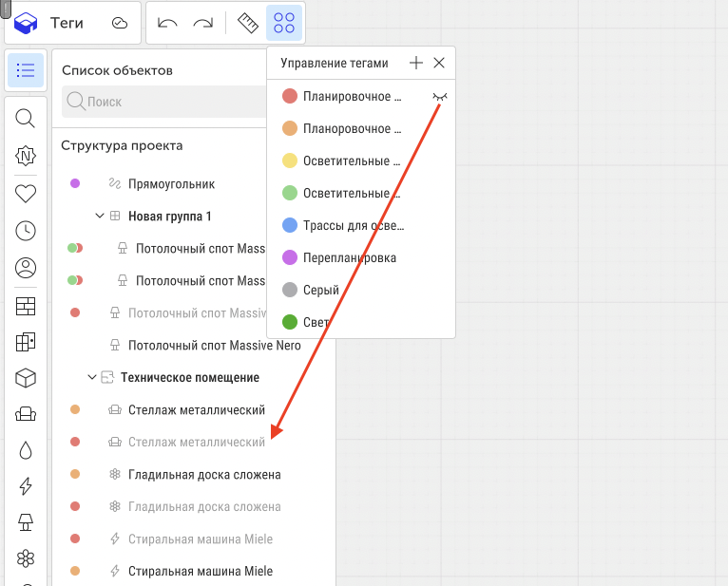This screenshot has height=586, width=728.
Task: Click the redo arrow in top toolbar
Action: click(202, 23)
